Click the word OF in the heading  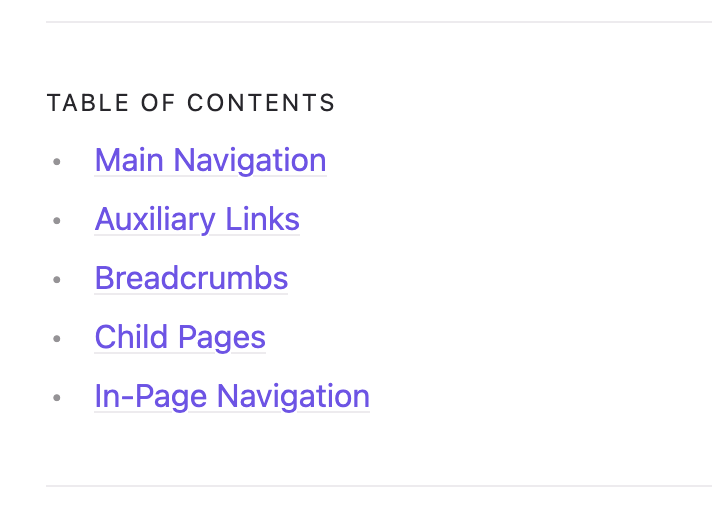tap(158, 103)
